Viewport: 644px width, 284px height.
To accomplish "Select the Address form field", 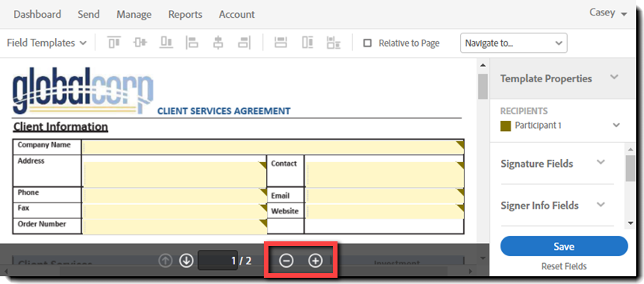I will 175,175.
